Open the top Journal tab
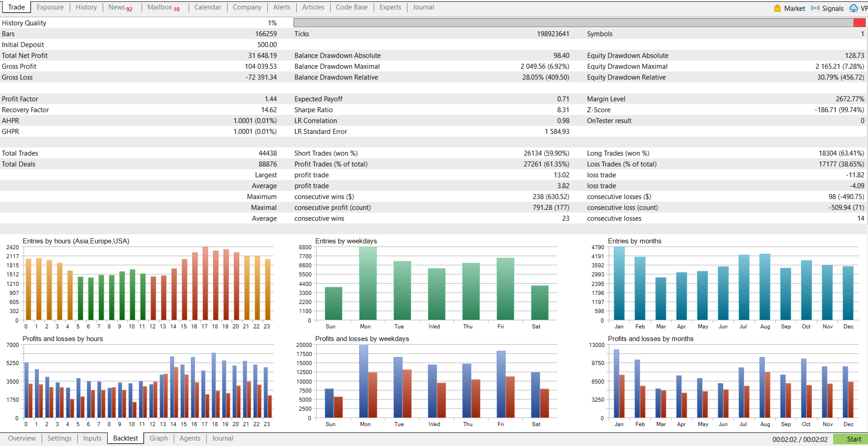This screenshot has height=446, width=868. tap(423, 7)
